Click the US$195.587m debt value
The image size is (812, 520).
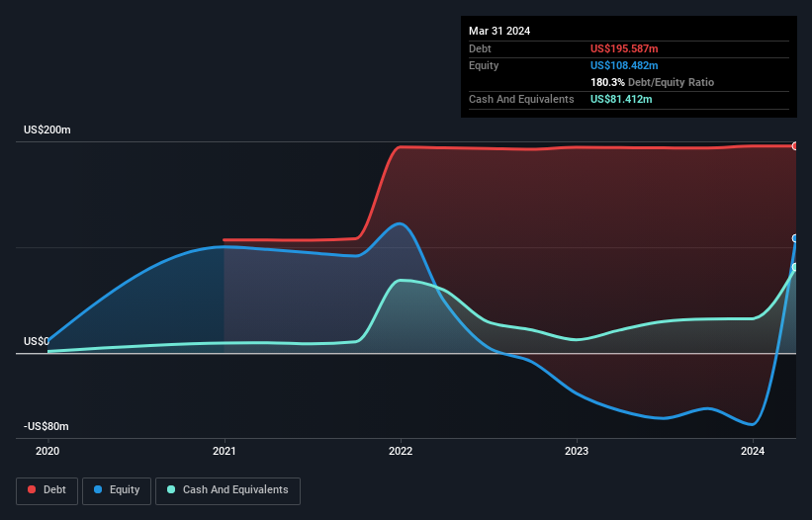coord(624,48)
